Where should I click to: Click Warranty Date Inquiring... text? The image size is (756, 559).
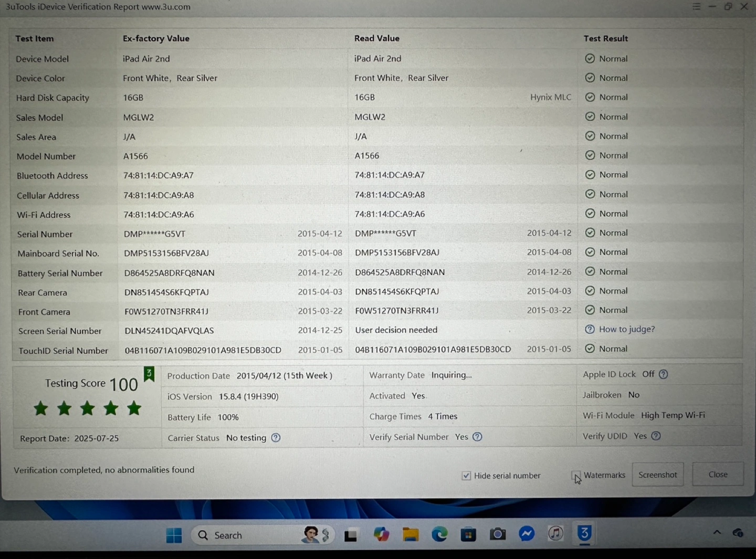(x=451, y=375)
